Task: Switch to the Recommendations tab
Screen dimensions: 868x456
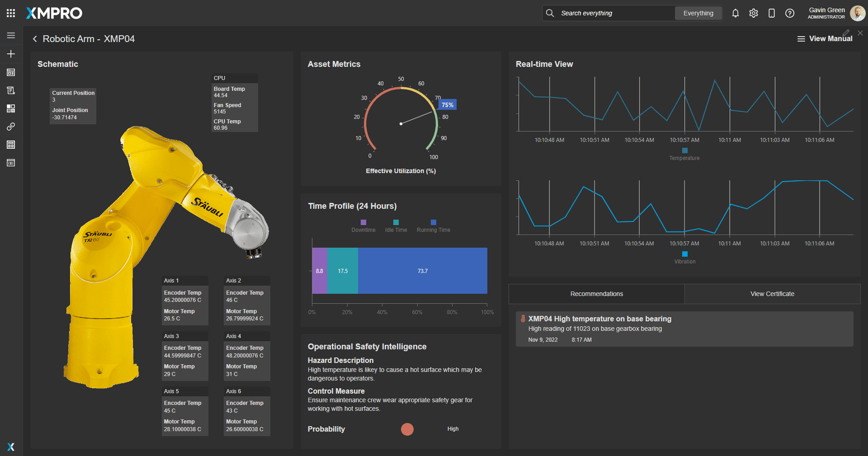Action: point(596,294)
